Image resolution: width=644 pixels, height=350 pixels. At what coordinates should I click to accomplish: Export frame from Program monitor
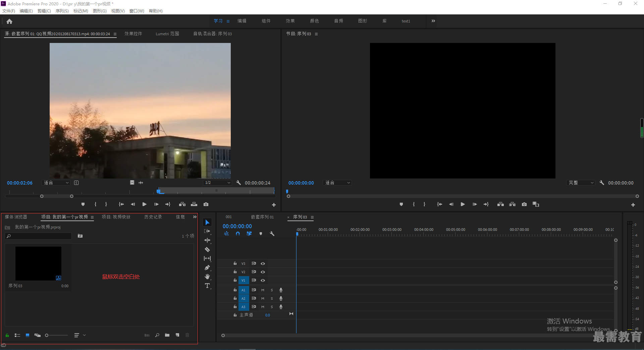point(524,204)
